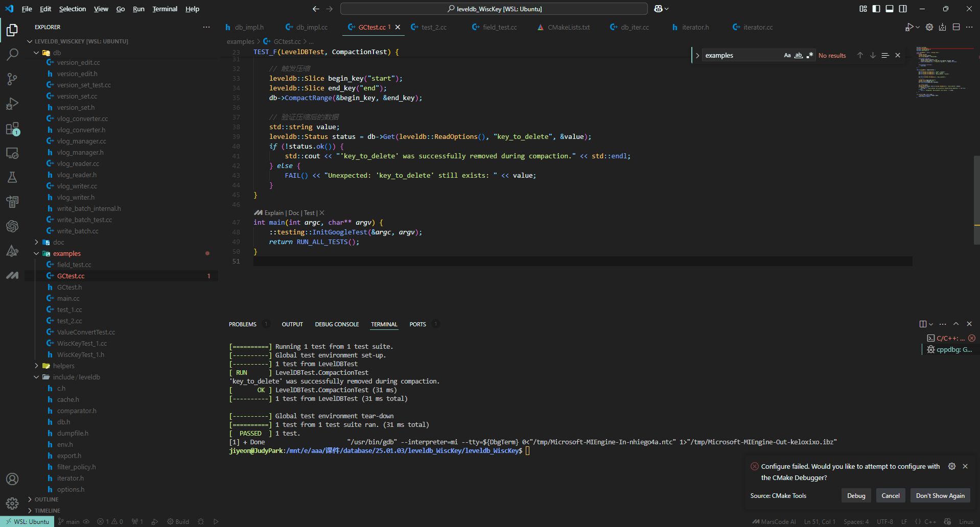980x527 pixels.
Task: Toggle Primary Side Bar visibility
Action: click(876, 9)
